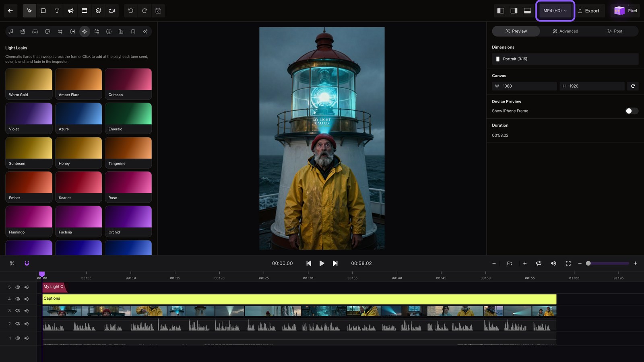Mute track 2 audio speaker icon
This screenshot has width=644, height=362.
(x=27, y=324)
